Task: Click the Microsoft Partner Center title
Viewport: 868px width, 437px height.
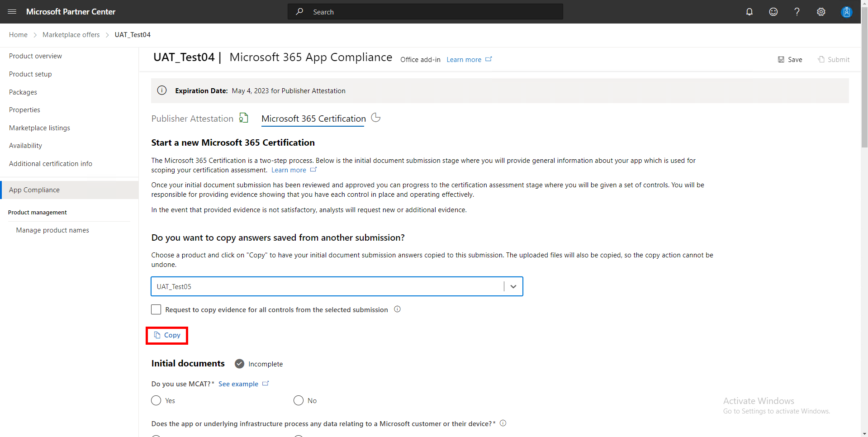Action: click(71, 12)
